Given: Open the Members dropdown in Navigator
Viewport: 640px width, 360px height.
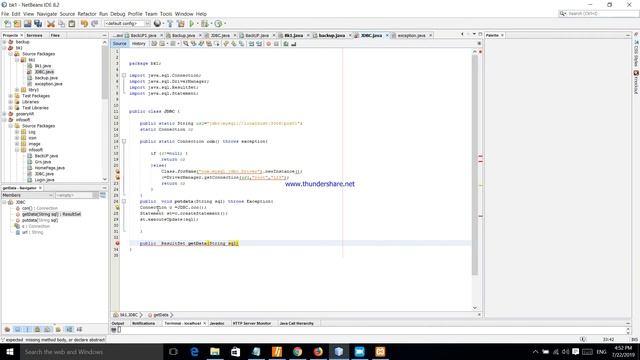Looking at the screenshot, I should tap(27, 196).
